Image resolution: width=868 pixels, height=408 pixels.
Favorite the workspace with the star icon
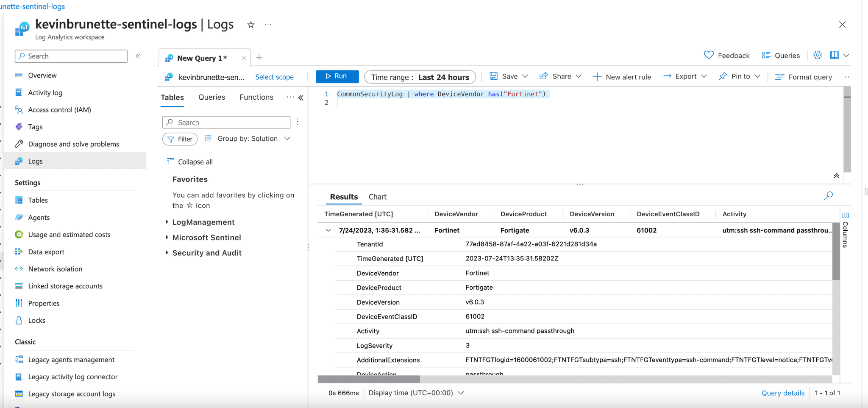251,25
